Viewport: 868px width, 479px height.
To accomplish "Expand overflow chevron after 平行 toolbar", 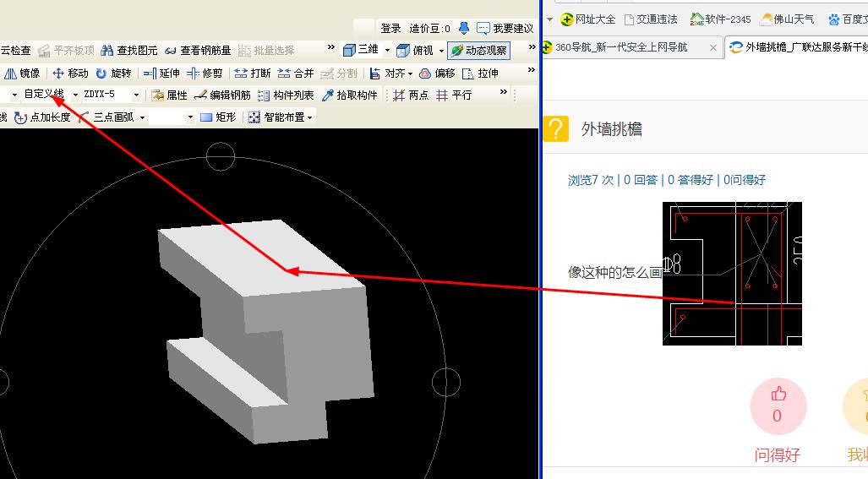I will 503,92.
